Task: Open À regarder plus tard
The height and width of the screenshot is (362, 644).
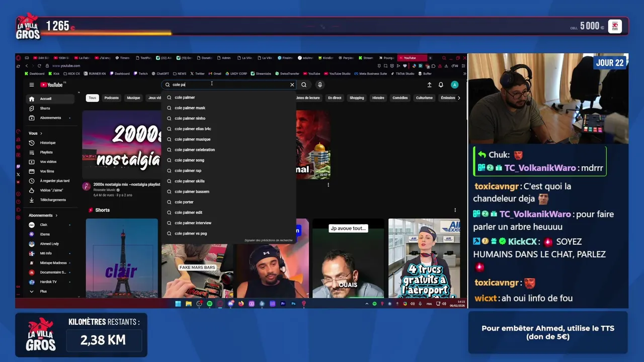Action: click(x=50, y=180)
